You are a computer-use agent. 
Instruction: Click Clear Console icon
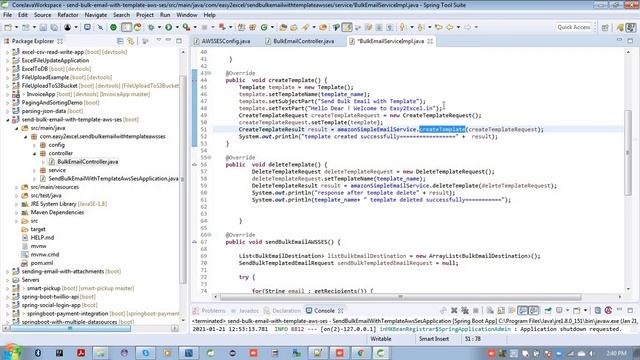coord(490,311)
